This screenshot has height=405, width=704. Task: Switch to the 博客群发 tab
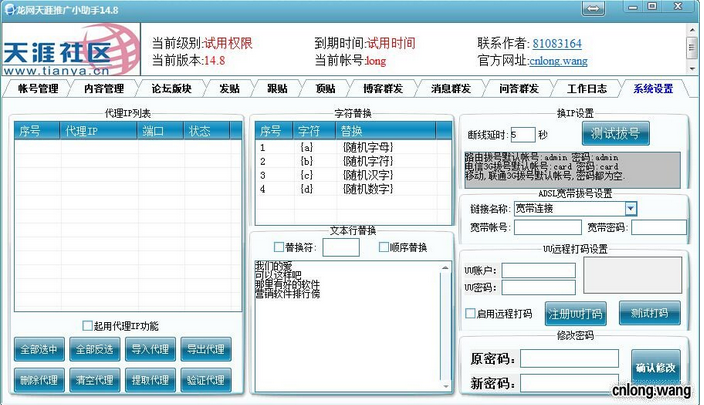point(383,88)
